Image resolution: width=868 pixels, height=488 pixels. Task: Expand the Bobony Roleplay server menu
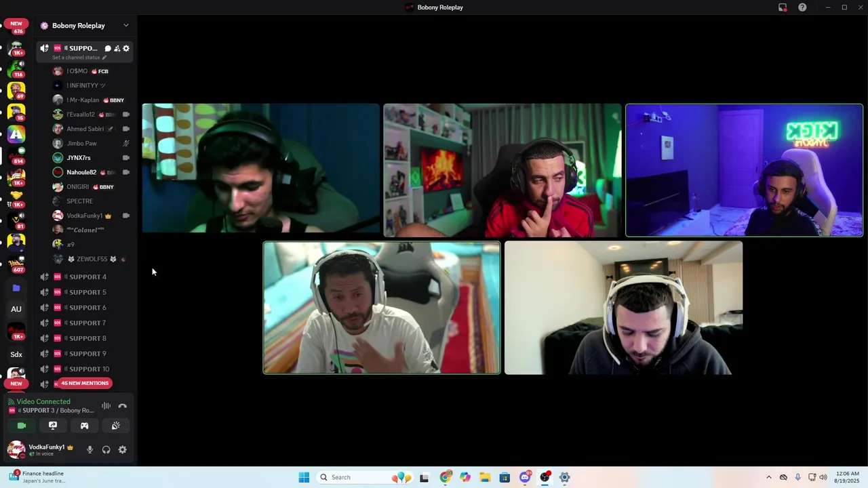click(x=126, y=26)
